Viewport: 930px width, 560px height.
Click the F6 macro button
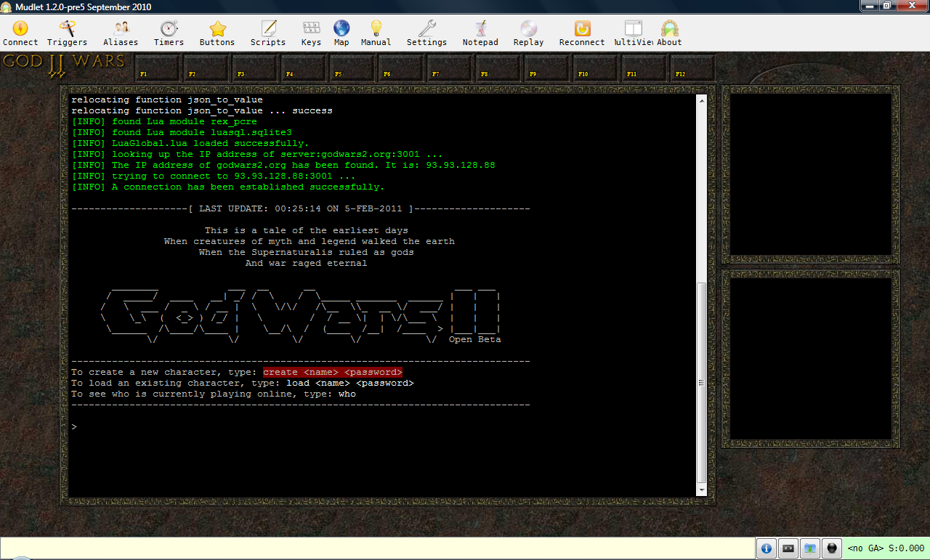click(x=400, y=69)
